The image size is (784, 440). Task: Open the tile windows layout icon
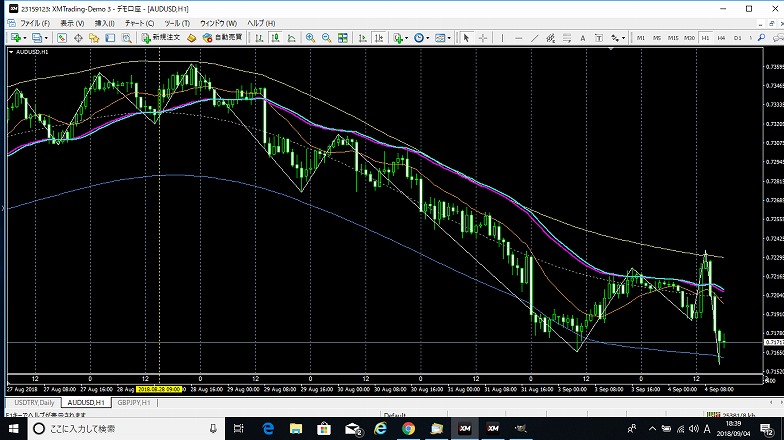tap(343, 37)
